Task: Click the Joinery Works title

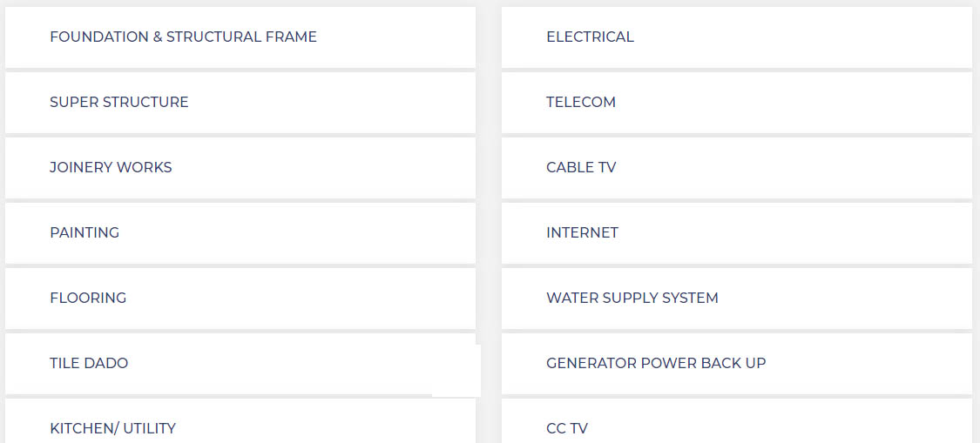Action: coord(111,167)
